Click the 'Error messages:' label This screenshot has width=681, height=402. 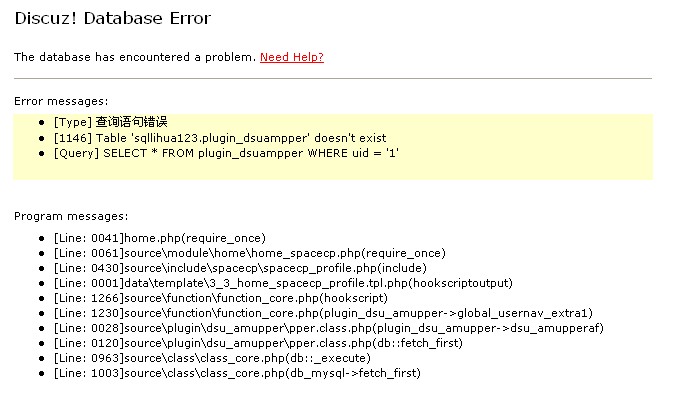(61, 101)
